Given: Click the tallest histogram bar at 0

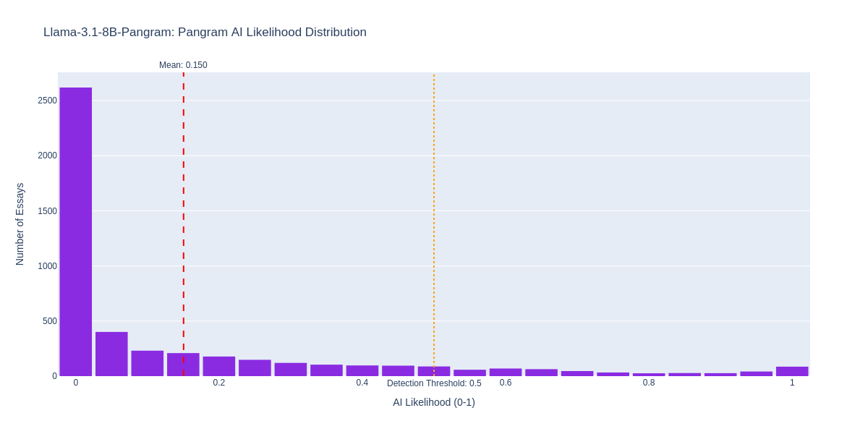Looking at the screenshot, I should tap(76, 231).
